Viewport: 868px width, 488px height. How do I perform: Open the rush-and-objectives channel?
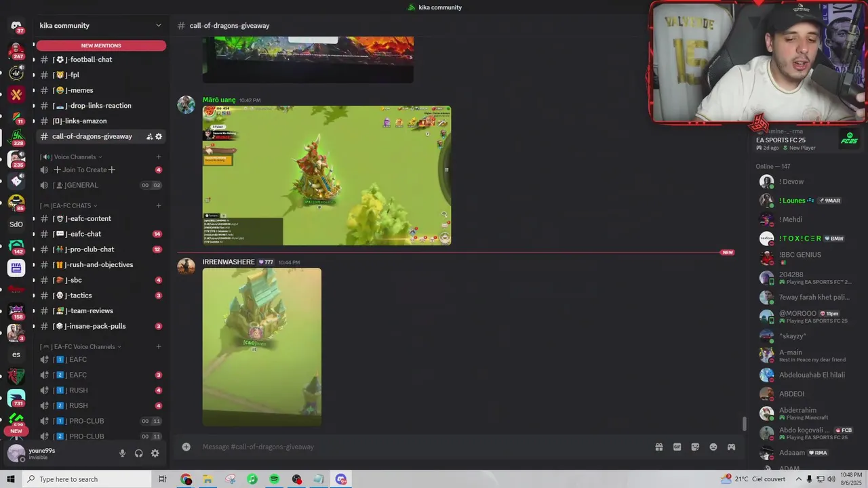[101, 264]
